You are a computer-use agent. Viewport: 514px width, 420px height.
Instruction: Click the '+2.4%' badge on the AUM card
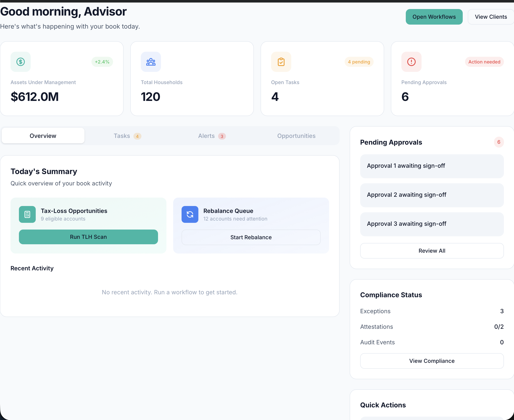(102, 62)
